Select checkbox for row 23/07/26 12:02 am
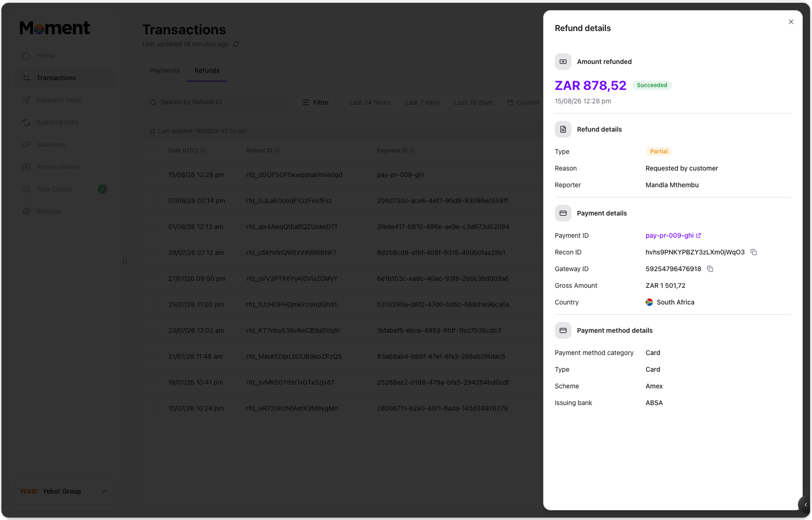The height and width of the screenshot is (520, 812). tap(153, 330)
